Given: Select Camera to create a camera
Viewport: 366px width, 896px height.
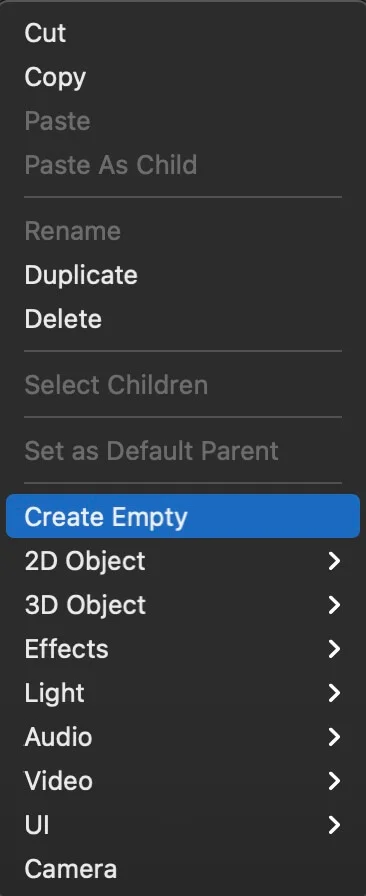Looking at the screenshot, I should pyautogui.click(x=183, y=869).
